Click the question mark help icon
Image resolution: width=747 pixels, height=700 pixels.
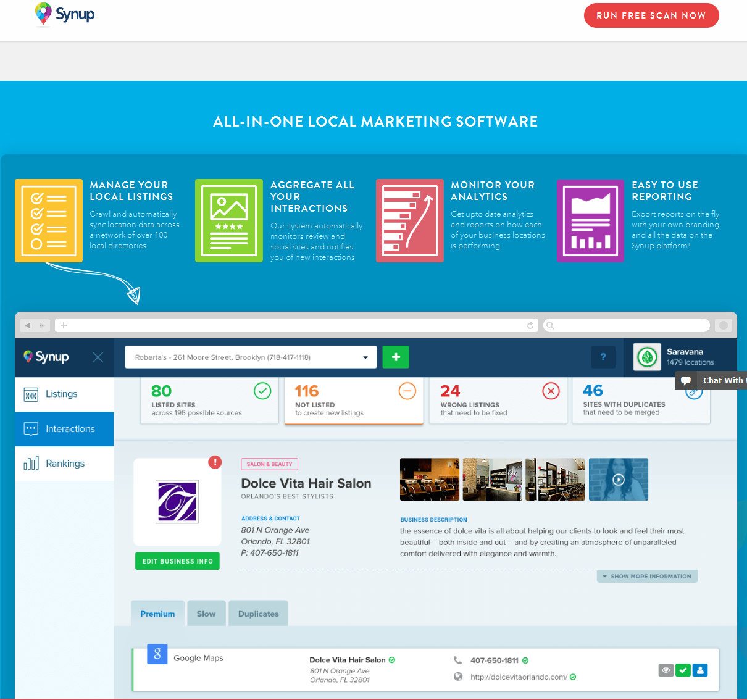[603, 357]
